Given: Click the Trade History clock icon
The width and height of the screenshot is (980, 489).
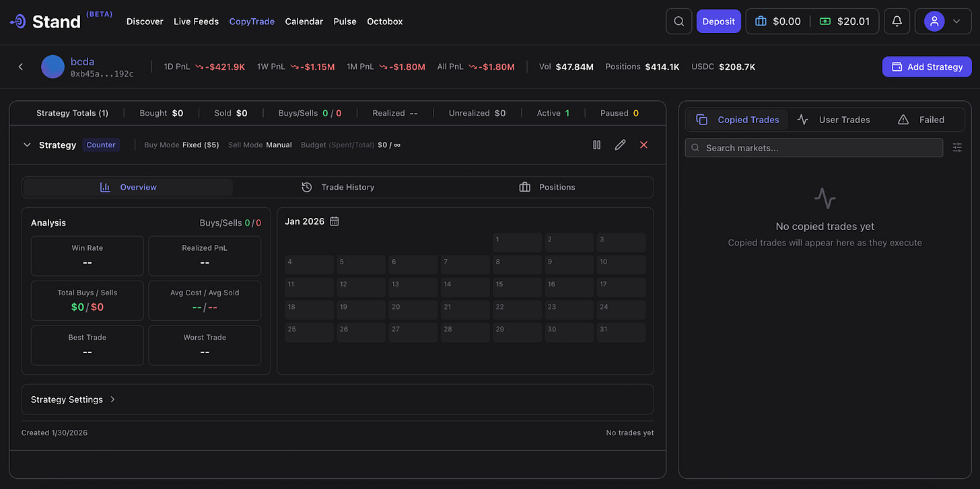Looking at the screenshot, I should tap(306, 187).
